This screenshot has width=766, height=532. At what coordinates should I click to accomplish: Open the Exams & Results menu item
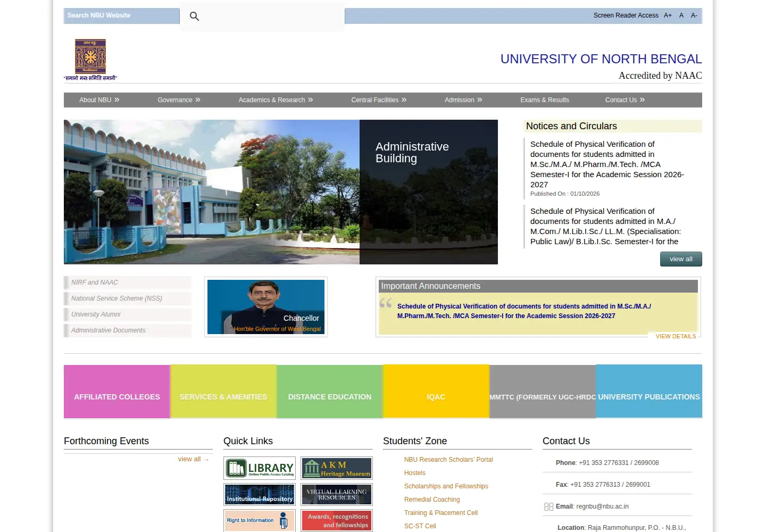(x=545, y=100)
